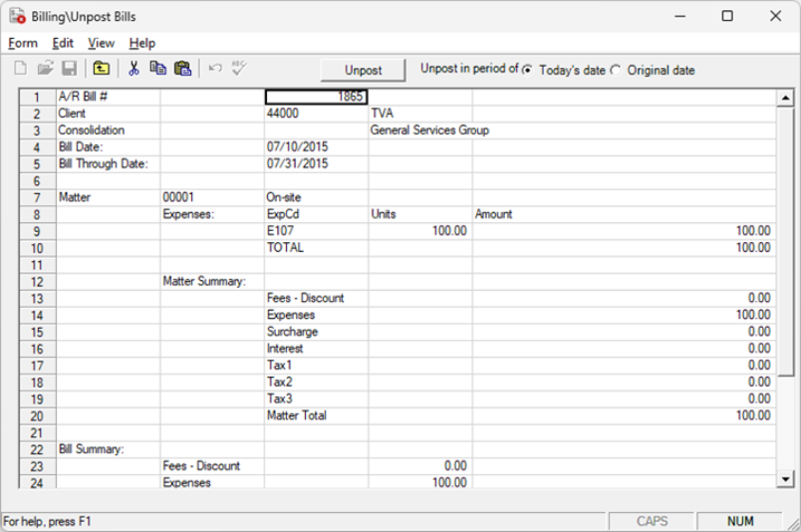
Task: Click the Undo arrow icon
Action: click(215, 69)
